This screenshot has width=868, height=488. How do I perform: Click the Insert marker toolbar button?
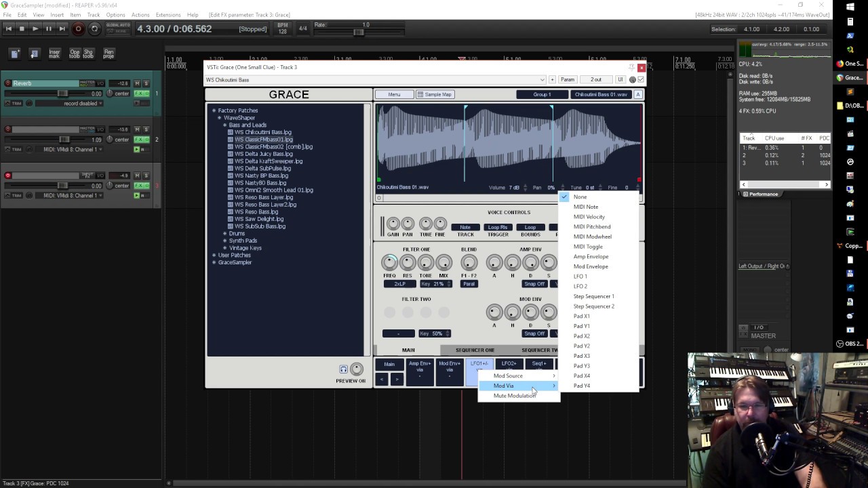tap(54, 54)
